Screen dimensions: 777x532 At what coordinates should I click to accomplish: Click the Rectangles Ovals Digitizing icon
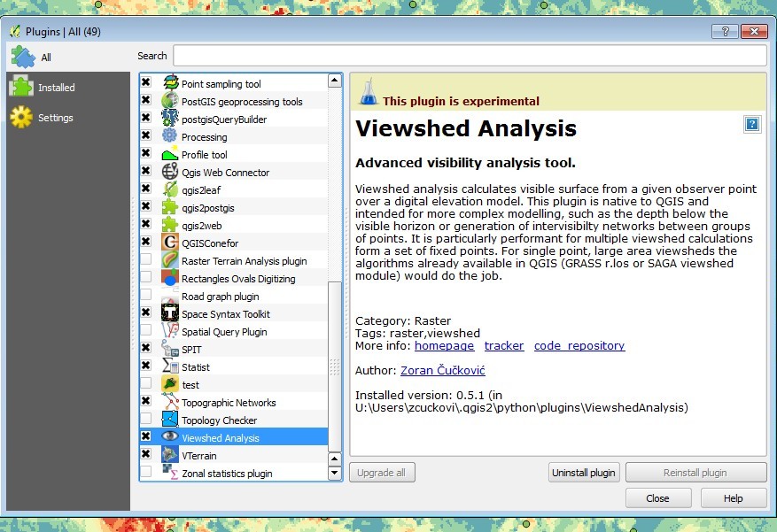pos(170,278)
